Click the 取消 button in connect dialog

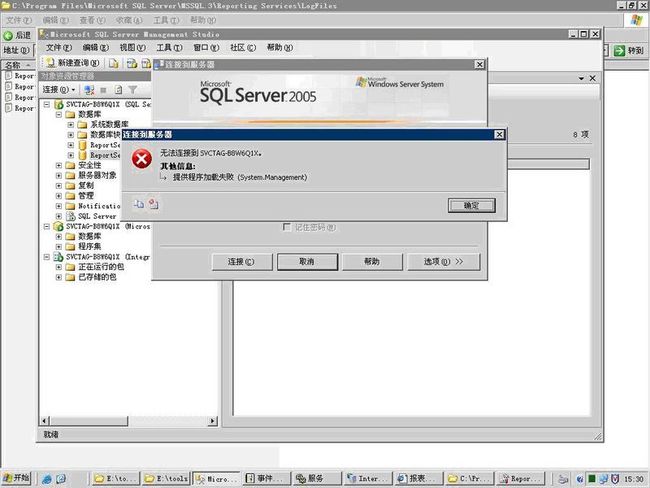click(307, 262)
